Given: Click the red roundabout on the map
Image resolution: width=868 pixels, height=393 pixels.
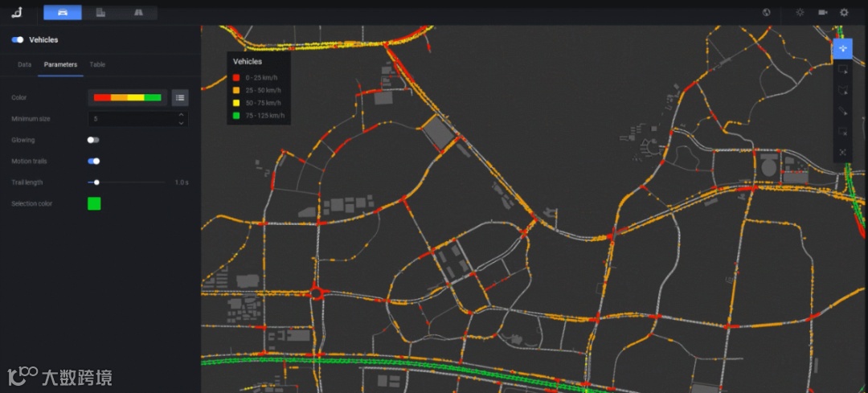Looking at the screenshot, I should [317, 293].
